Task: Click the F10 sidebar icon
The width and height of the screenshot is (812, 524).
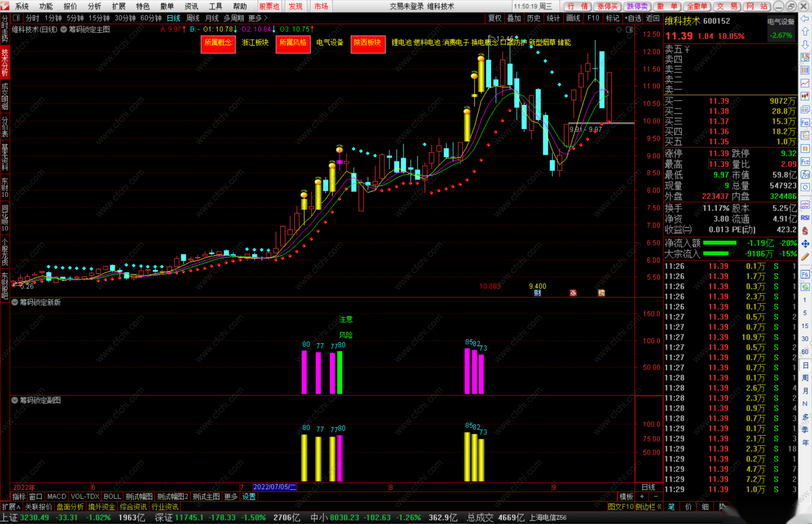Action: tap(805, 123)
